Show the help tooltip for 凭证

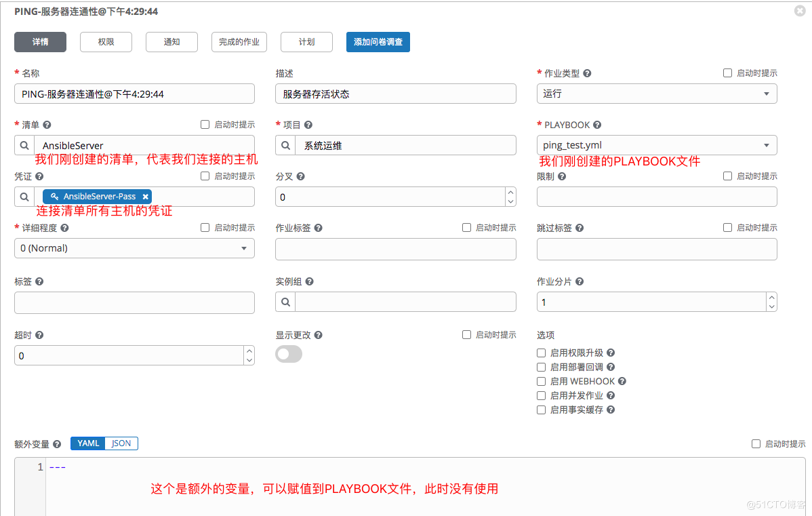point(39,176)
